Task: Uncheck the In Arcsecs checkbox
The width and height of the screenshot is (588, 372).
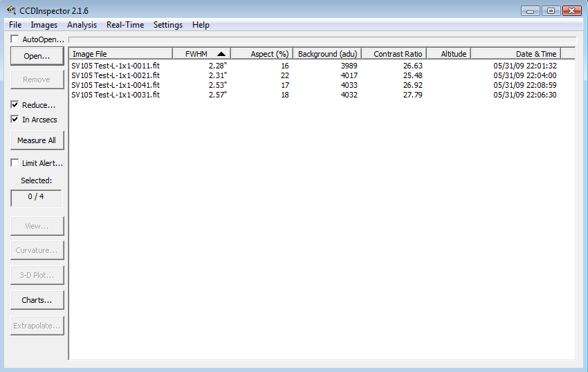Action: [x=15, y=119]
